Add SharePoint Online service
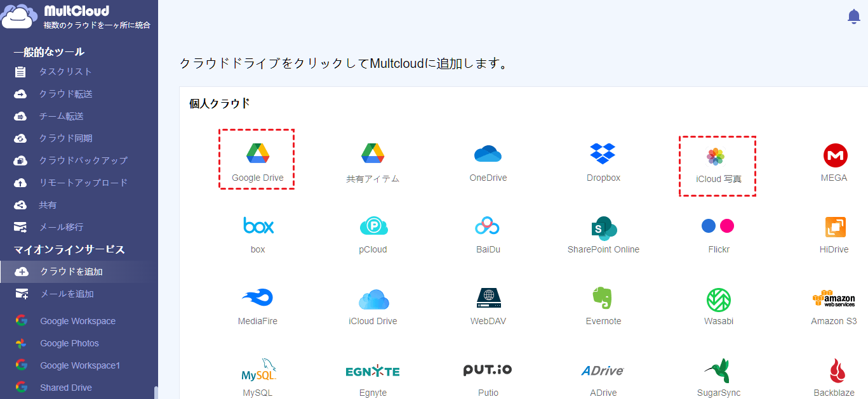Image resolution: width=868 pixels, height=399 pixels. pyautogui.click(x=603, y=234)
